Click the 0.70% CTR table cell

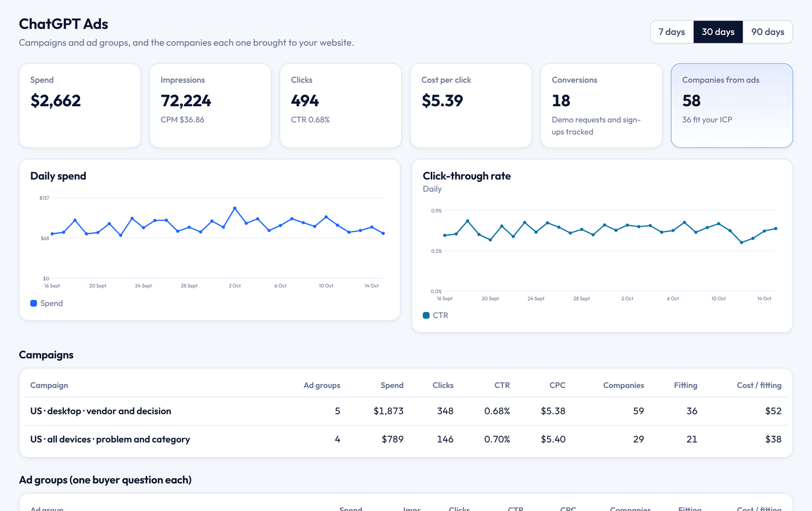pos(497,440)
